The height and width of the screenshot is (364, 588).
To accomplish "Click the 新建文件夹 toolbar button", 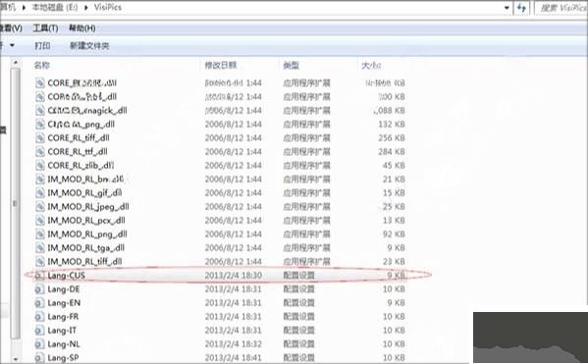I will tap(89, 46).
